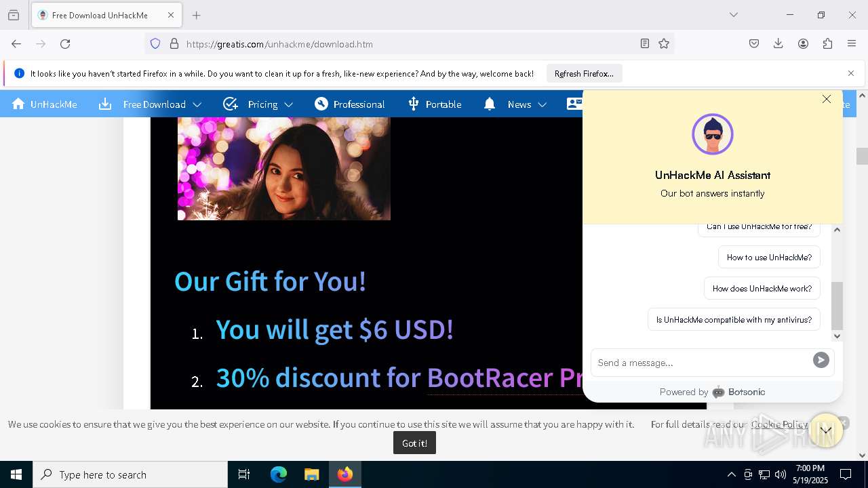The width and height of the screenshot is (868, 488).
Task: Dismiss the Firefox refresh notification bar
Action: tap(851, 73)
